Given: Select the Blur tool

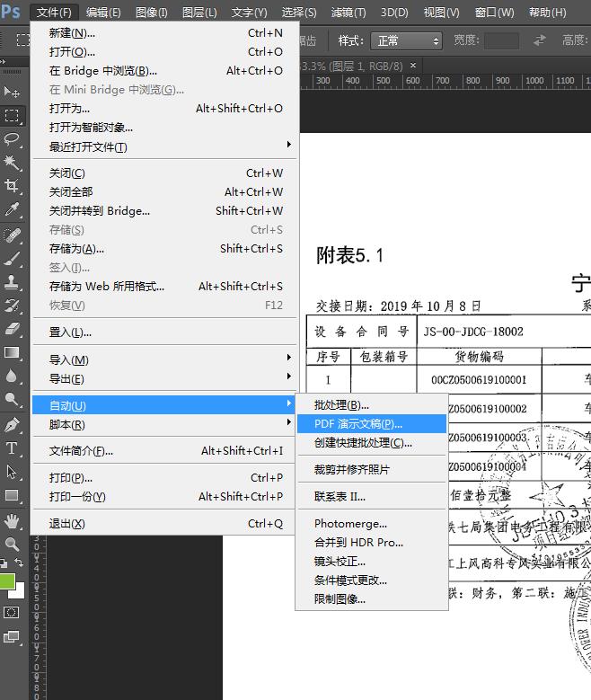Looking at the screenshot, I should point(11,377).
